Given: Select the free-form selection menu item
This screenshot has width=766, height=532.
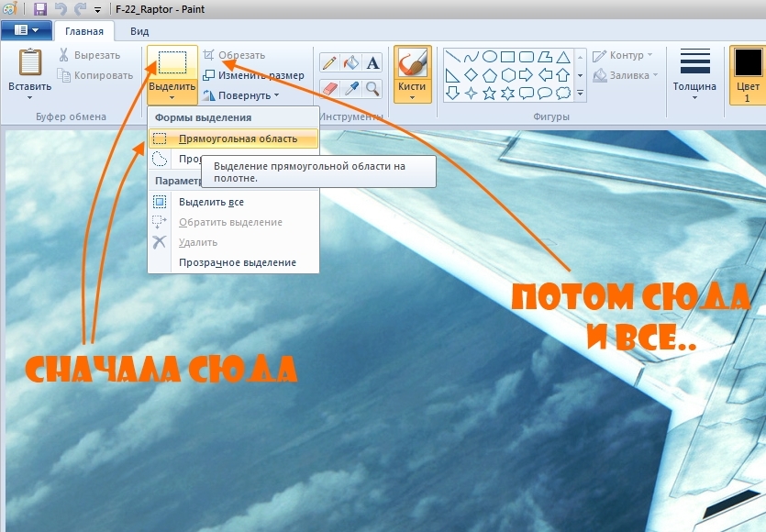Looking at the screenshot, I should click(x=175, y=159).
